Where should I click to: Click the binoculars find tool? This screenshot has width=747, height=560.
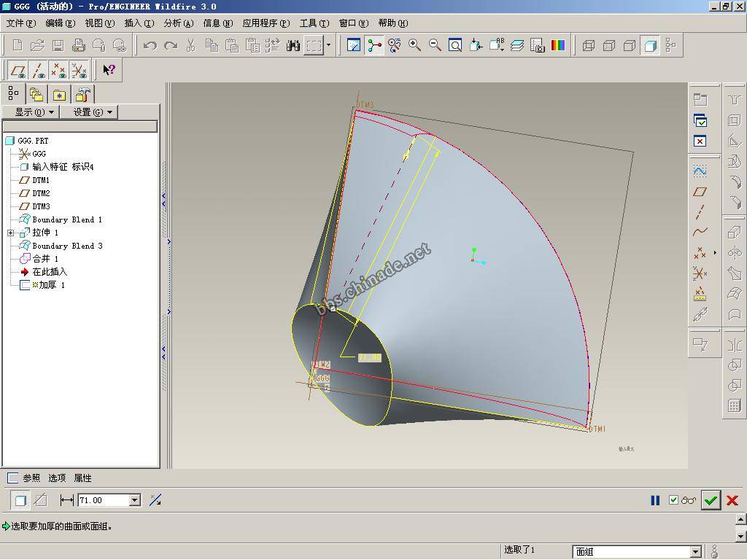pos(293,46)
